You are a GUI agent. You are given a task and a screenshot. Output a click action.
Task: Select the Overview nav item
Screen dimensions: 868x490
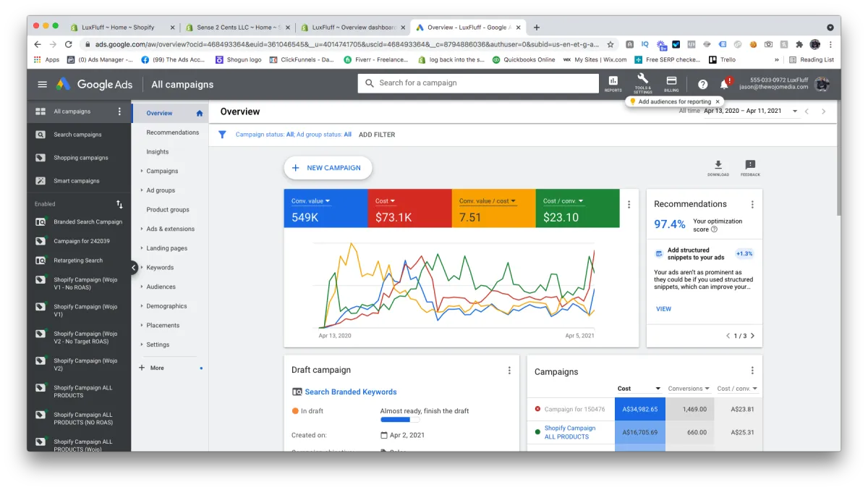(169, 113)
